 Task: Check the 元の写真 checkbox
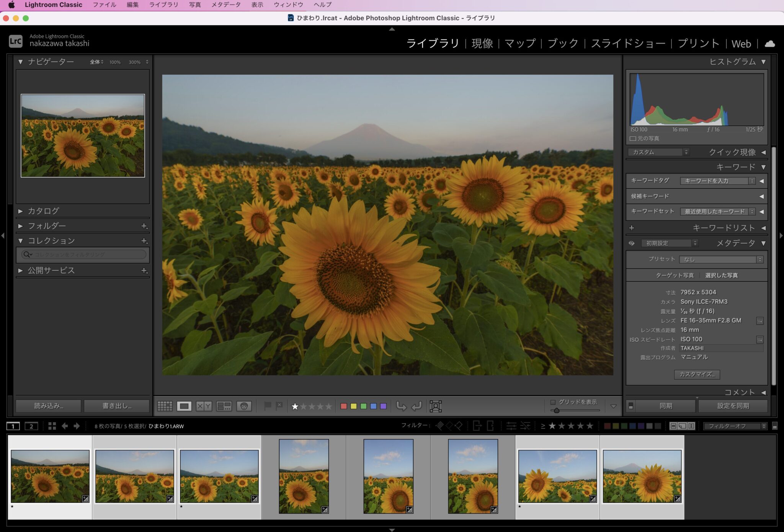point(633,139)
